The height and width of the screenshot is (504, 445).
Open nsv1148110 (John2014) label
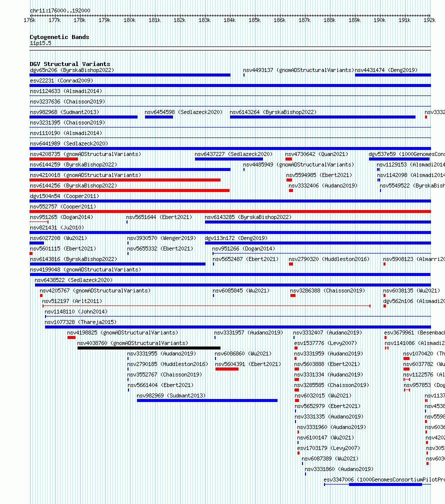tap(76, 312)
